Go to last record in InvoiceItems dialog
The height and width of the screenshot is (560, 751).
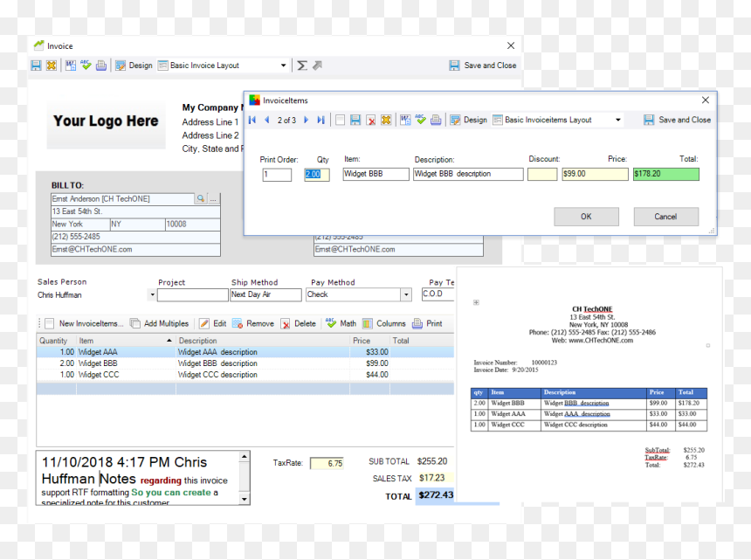point(320,120)
